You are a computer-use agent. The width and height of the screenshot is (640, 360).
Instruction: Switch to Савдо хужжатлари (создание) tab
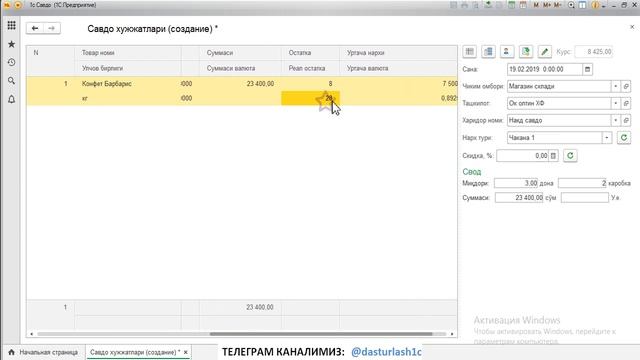(135, 352)
